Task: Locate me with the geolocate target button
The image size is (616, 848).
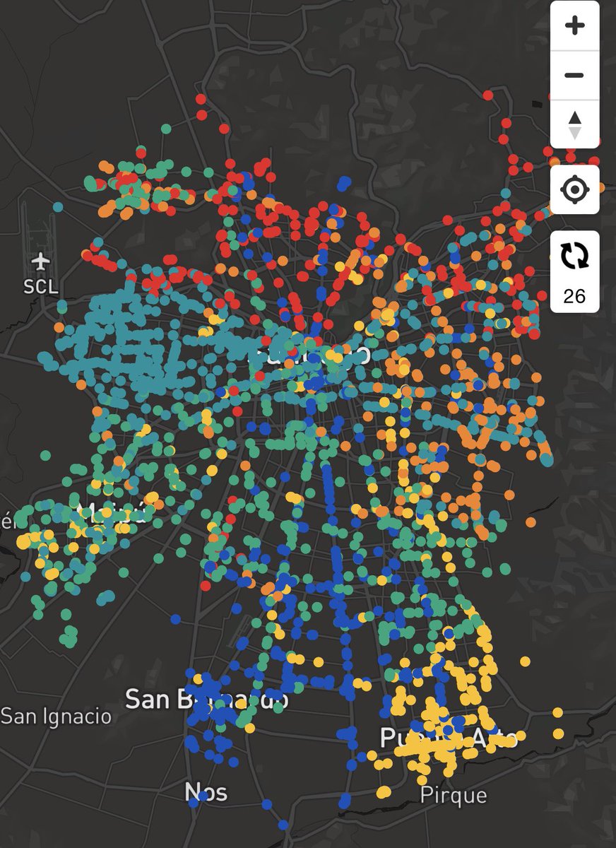Action: [x=574, y=189]
